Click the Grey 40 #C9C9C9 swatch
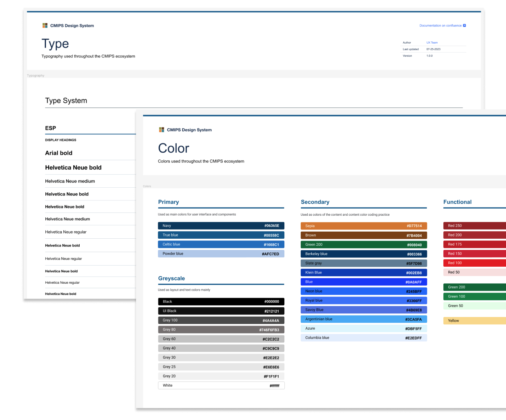506x420 pixels. [221, 348]
